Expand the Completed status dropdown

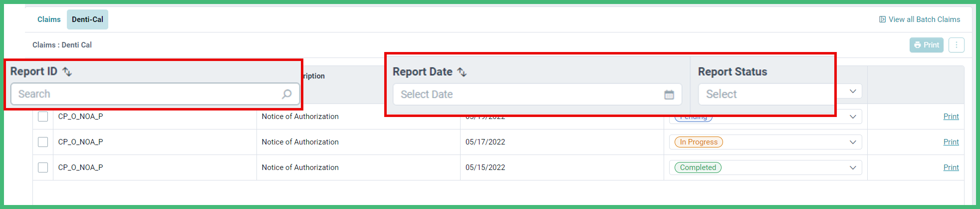(x=853, y=167)
